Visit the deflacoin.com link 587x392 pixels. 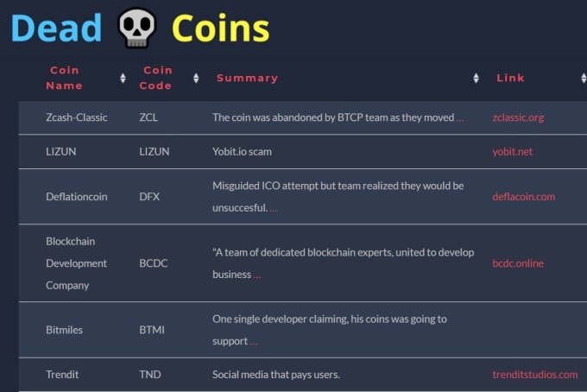point(524,197)
